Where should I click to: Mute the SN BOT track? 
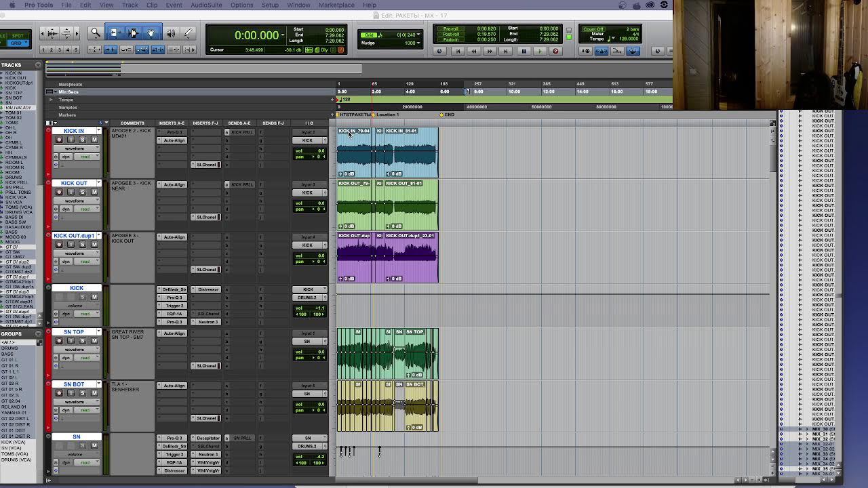click(94, 393)
